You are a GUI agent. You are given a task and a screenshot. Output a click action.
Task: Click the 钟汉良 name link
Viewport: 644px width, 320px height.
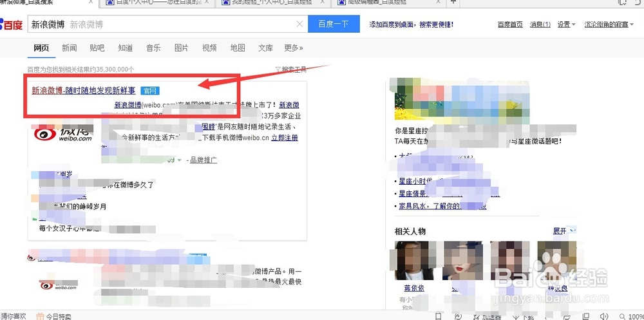(x=556, y=289)
